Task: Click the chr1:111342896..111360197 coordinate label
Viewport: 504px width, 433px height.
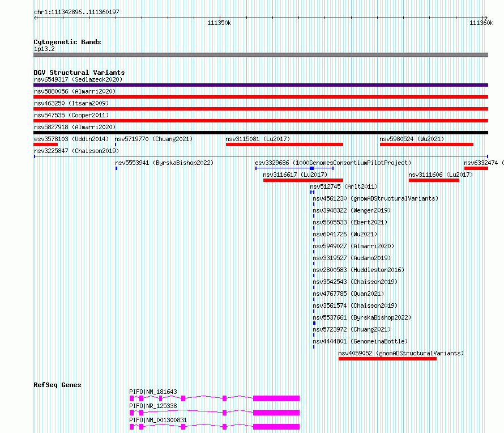Action: click(x=76, y=12)
